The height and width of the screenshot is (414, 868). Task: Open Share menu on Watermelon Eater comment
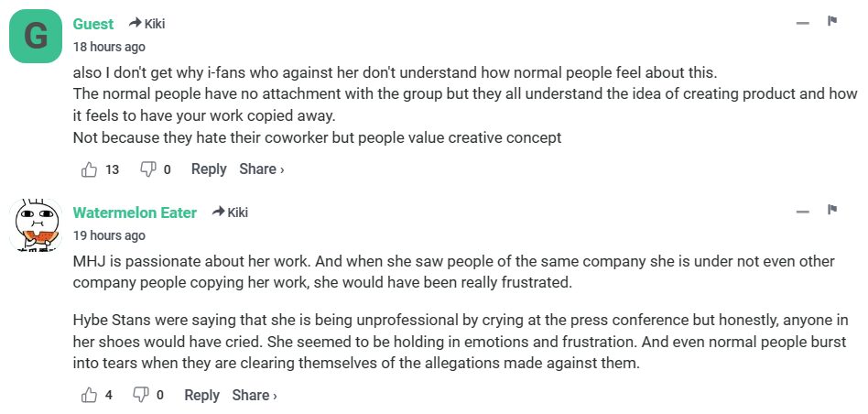(x=254, y=396)
